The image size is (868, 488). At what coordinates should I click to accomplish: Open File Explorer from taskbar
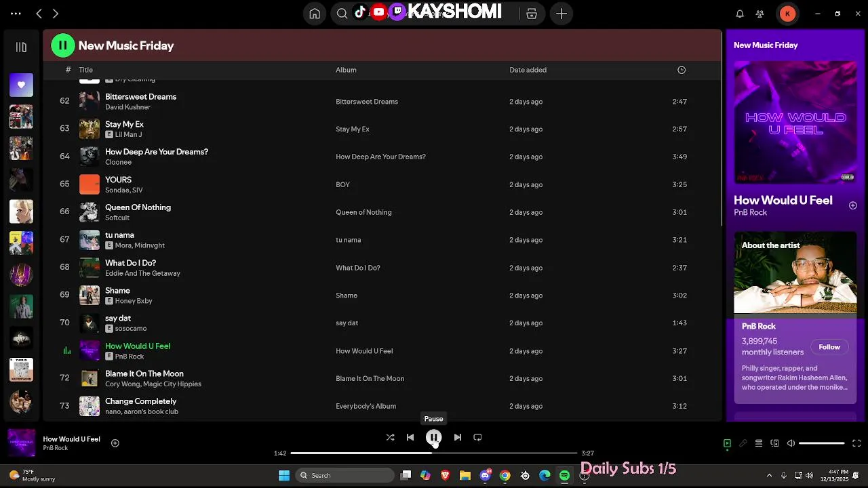(465, 475)
